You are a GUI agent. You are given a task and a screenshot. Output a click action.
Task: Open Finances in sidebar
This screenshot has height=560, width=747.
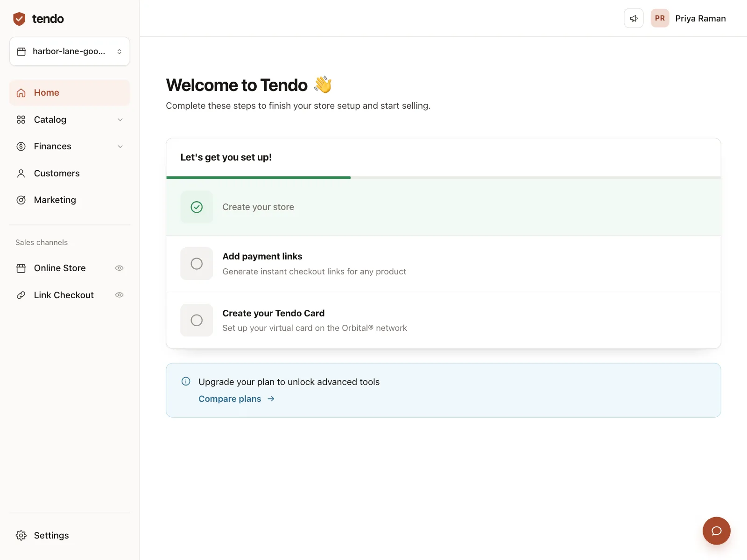click(70, 147)
